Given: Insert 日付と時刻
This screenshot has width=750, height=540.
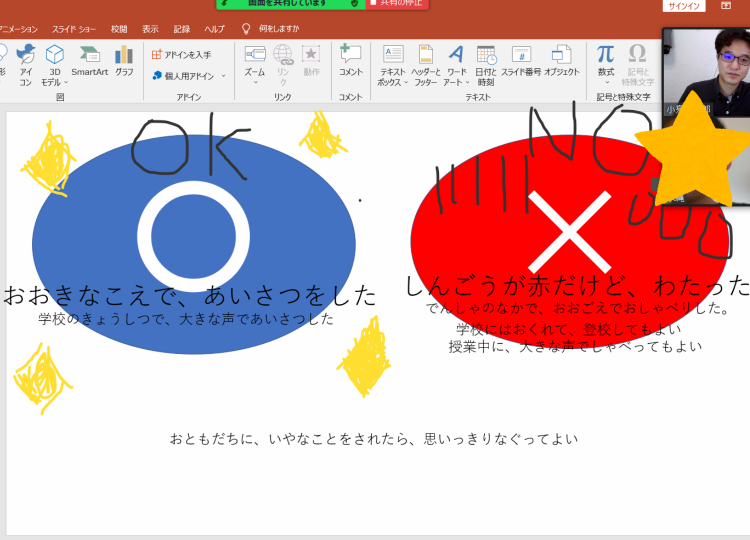Looking at the screenshot, I should point(485,65).
